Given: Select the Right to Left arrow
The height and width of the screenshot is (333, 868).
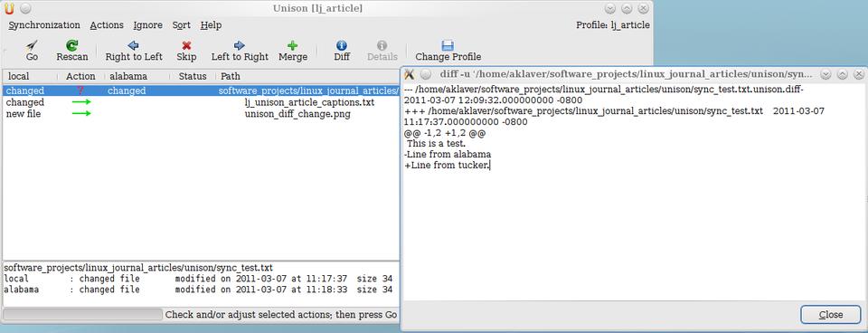Looking at the screenshot, I should coord(134,45).
